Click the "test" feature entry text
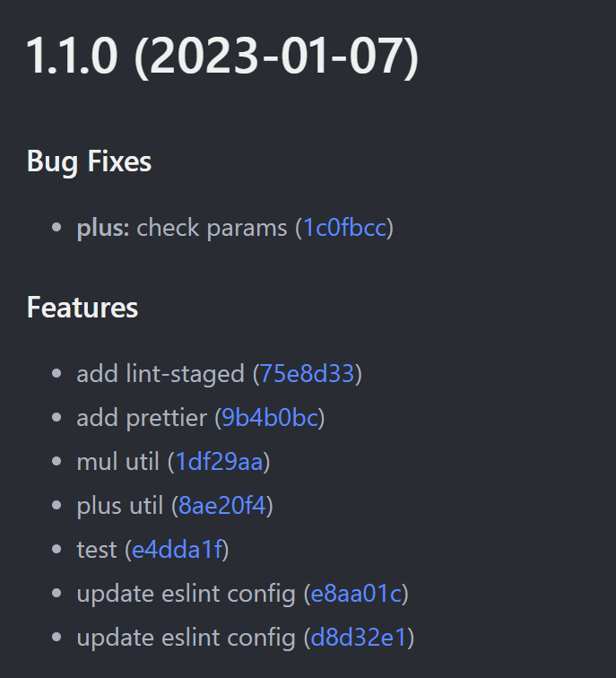The image size is (616, 678). click(97, 550)
